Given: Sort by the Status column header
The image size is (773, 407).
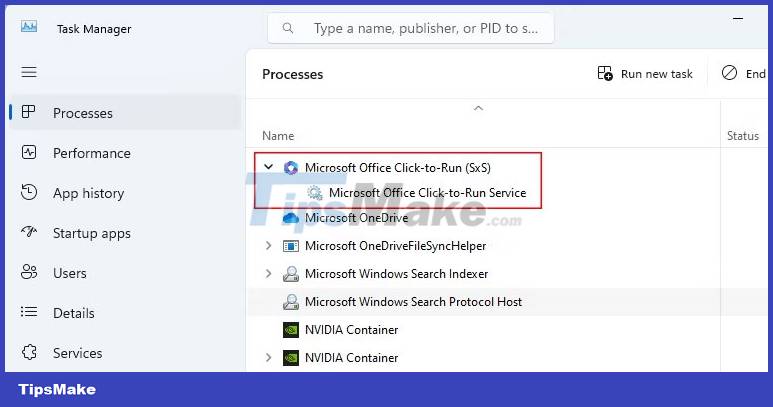Looking at the screenshot, I should pyautogui.click(x=743, y=136).
